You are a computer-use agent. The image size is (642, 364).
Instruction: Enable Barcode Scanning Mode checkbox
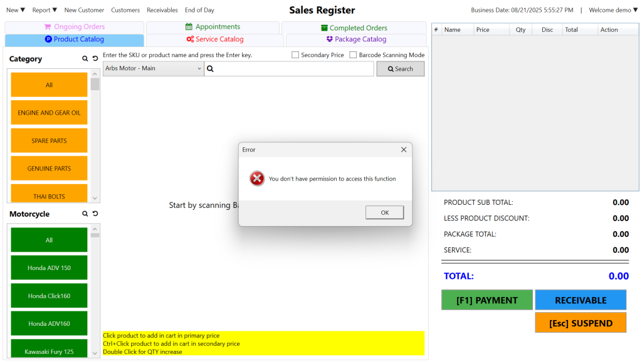353,55
